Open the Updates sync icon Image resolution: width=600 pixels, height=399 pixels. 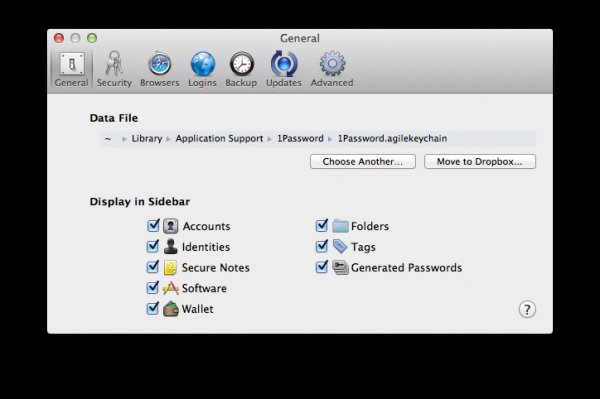[284, 64]
